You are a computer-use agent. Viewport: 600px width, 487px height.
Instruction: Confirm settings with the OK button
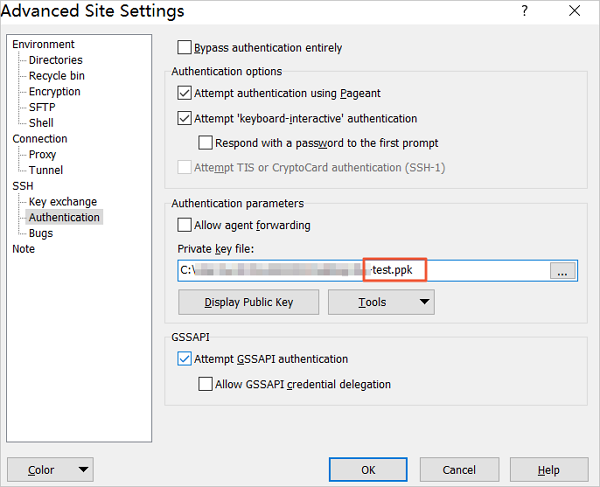coord(368,470)
